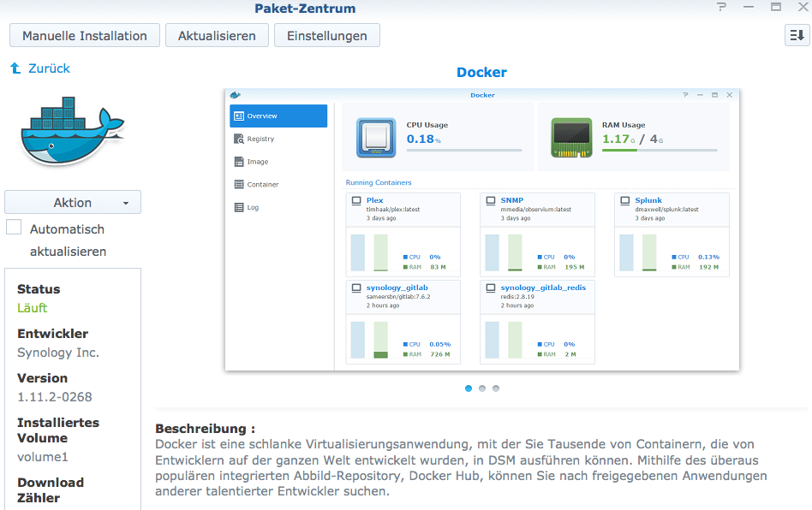Click the Docker whale package logo
This screenshot has height=510, width=812.
(x=72, y=130)
